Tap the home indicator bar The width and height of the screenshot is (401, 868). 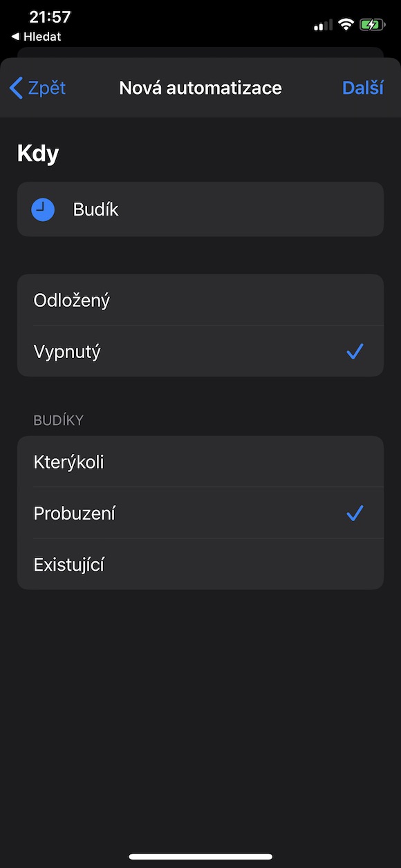coord(200,857)
